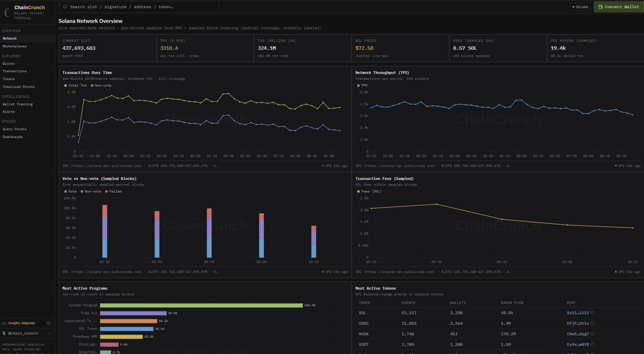Open Tokenized Stocks in the sidebar

[x=27, y=86]
